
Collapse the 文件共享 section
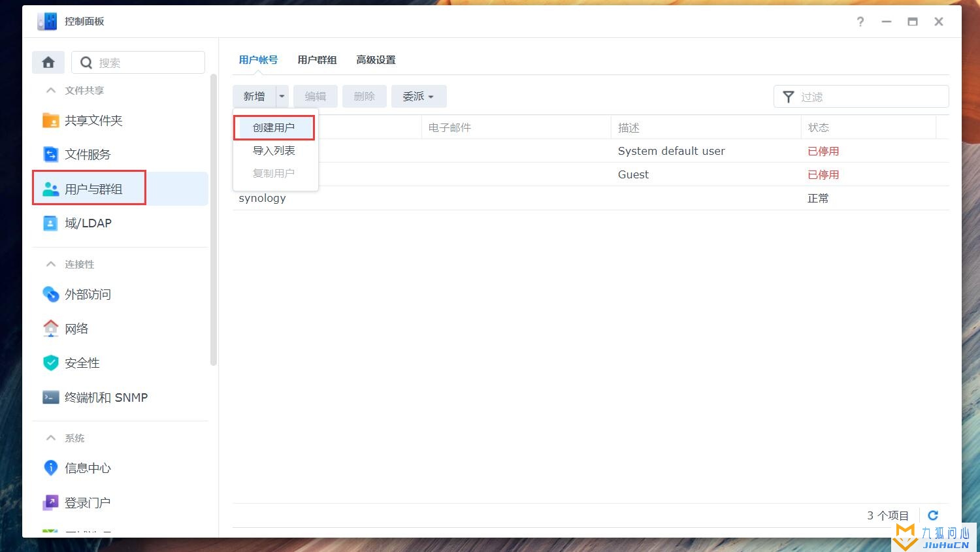[x=51, y=90]
